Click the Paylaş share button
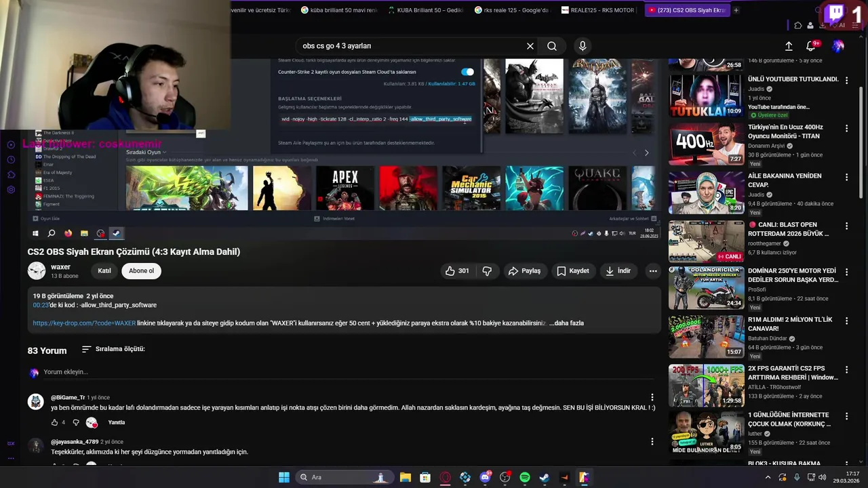Screen dimensions: 868x488 click(x=524, y=270)
